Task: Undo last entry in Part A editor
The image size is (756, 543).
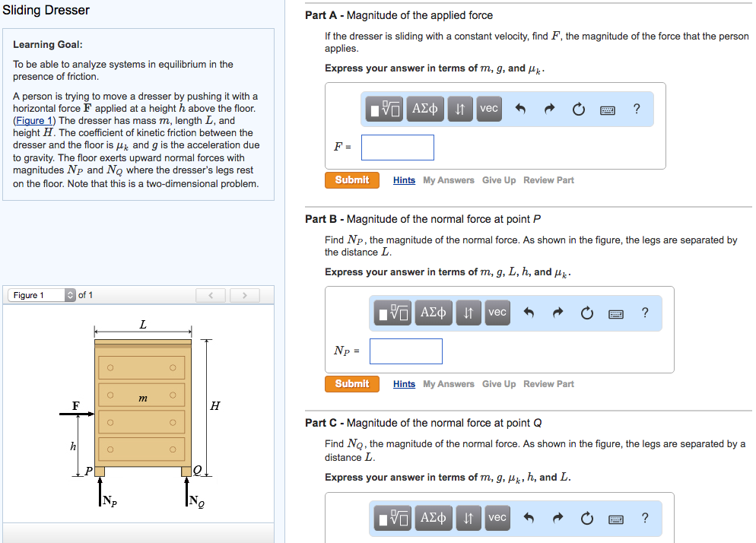Action: point(520,109)
